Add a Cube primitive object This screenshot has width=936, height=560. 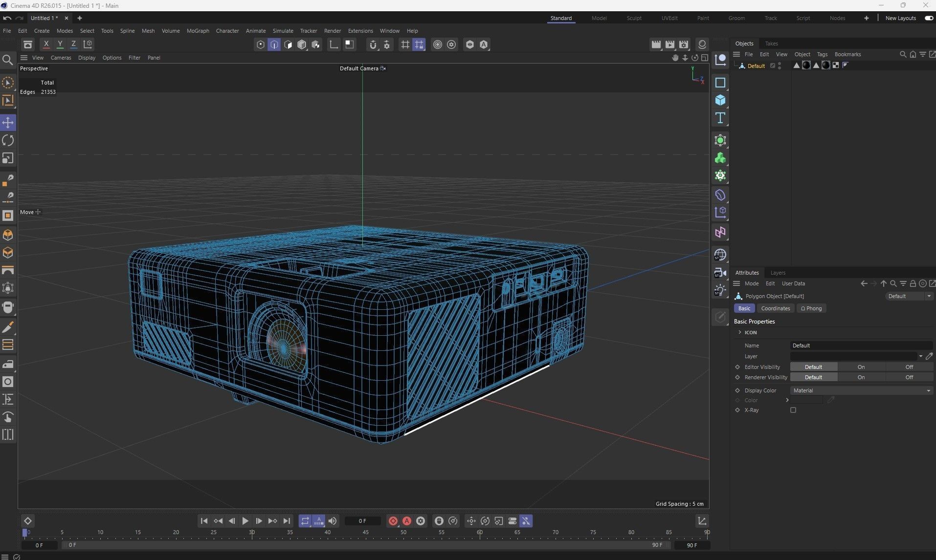720,100
